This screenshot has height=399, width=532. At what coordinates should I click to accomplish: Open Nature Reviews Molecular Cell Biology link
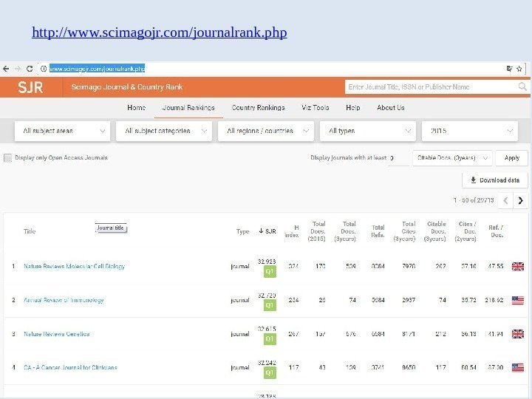point(75,266)
